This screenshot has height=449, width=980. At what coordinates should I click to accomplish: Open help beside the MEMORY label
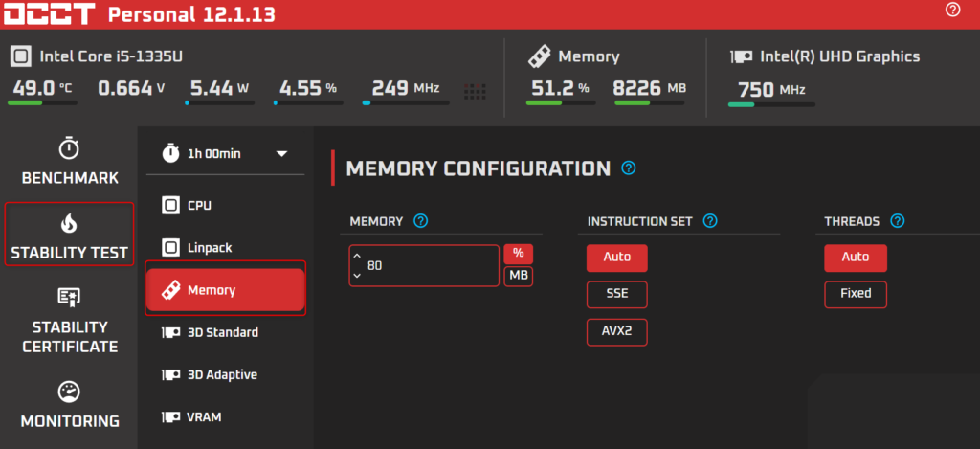coord(421,221)
